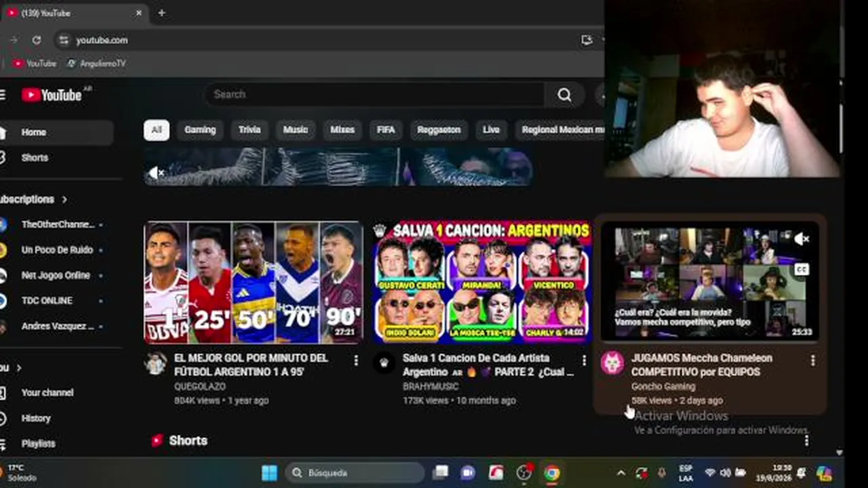868x488 pixels.
Task: Open the Windows Start menu
Action: pyautogui.click(x=269, y=472)
